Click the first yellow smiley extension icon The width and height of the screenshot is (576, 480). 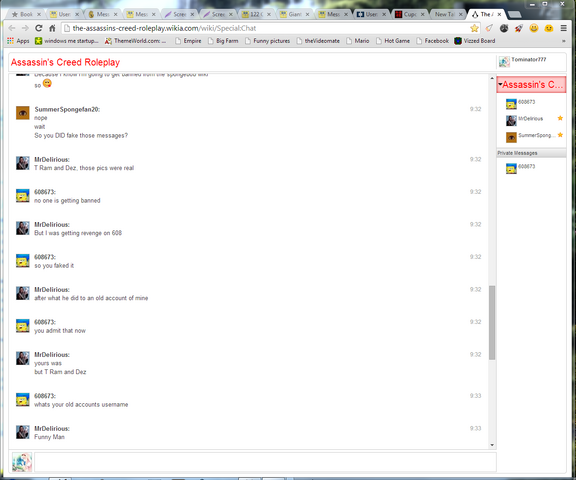coord(534,28)
